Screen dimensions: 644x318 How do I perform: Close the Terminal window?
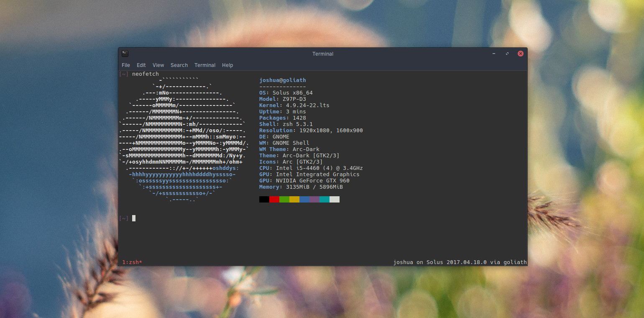(x=521, y=54)
